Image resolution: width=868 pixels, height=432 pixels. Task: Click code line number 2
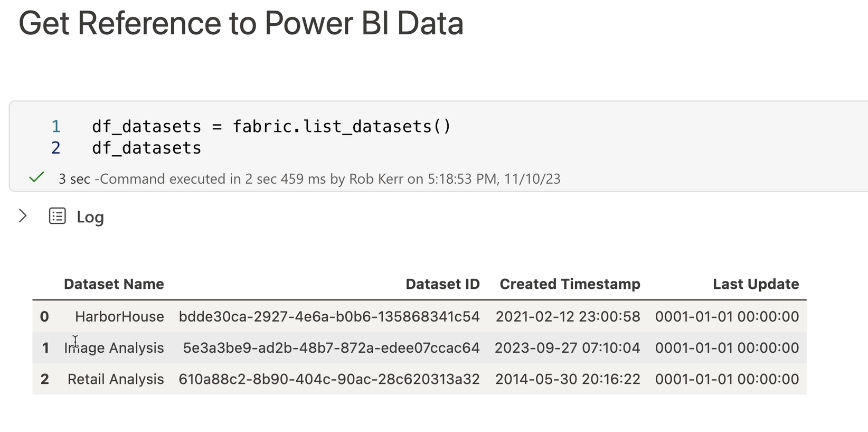coord(56,148)
